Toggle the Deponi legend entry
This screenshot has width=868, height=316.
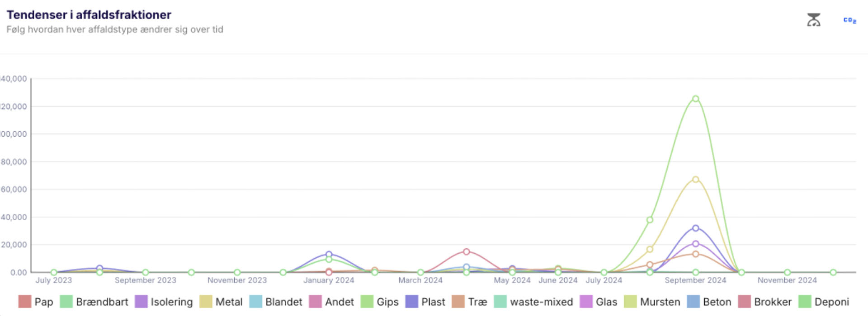(824, 302)
